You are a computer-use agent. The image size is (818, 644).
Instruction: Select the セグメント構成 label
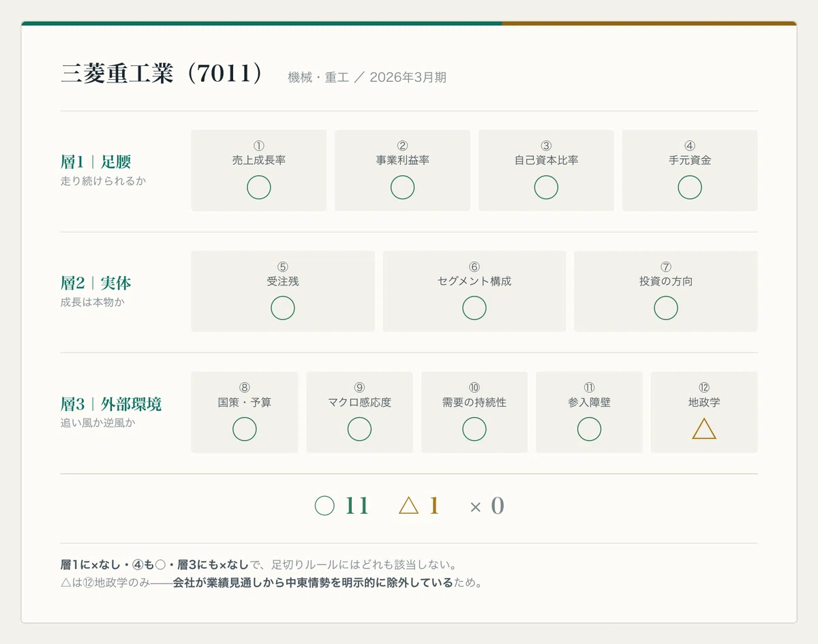pyautogui.click(x=474, y=281)
